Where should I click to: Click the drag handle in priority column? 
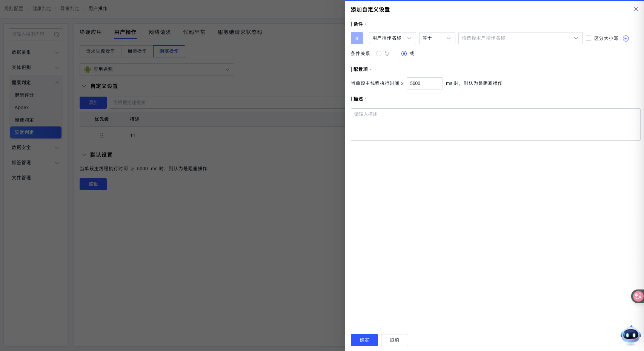point(101,135)
